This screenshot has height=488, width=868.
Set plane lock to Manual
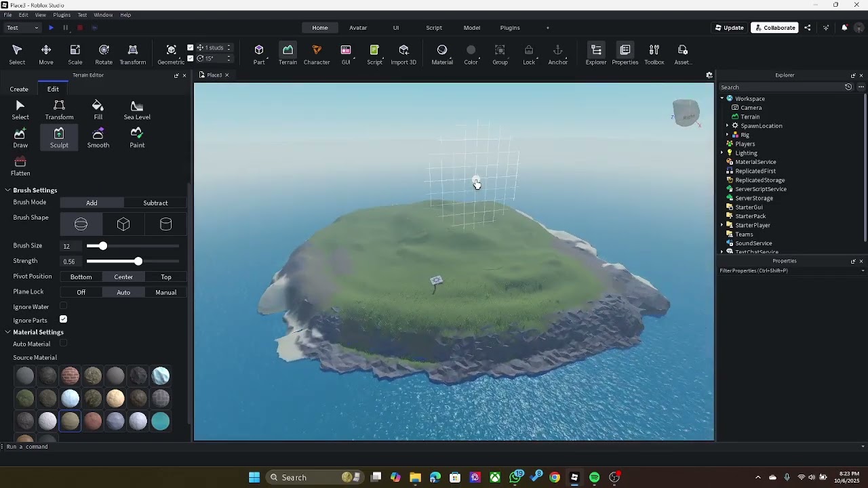pyautogui.click(x=166, y=292)
